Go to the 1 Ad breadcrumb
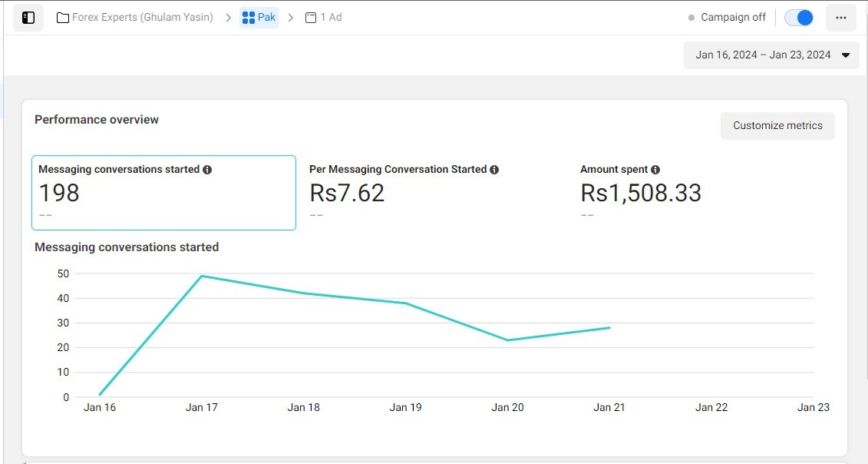 [x=331, y=17]
